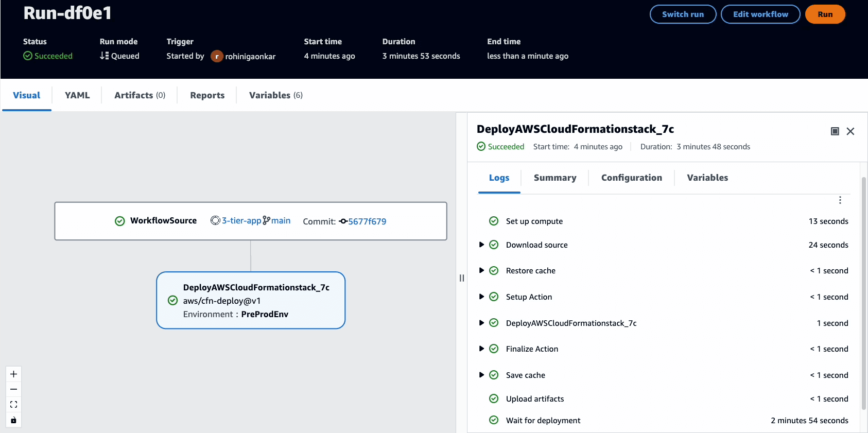The width and height of the screenshot is (868, 433).
Task: Click the PreProdEnv environment name
Action: (x=265, y=314)
